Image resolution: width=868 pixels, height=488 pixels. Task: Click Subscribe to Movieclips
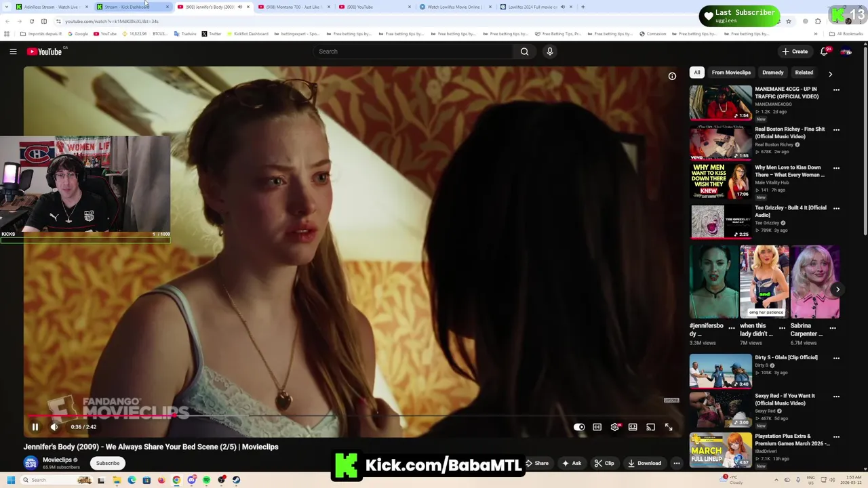click(108, 463)
